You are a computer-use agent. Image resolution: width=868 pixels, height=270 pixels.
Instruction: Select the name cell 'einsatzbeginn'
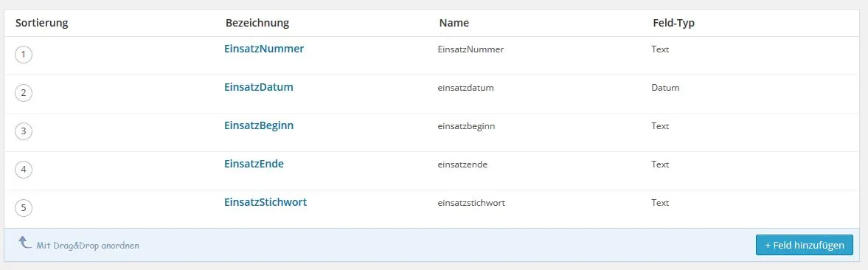click(x=466, y=126)
